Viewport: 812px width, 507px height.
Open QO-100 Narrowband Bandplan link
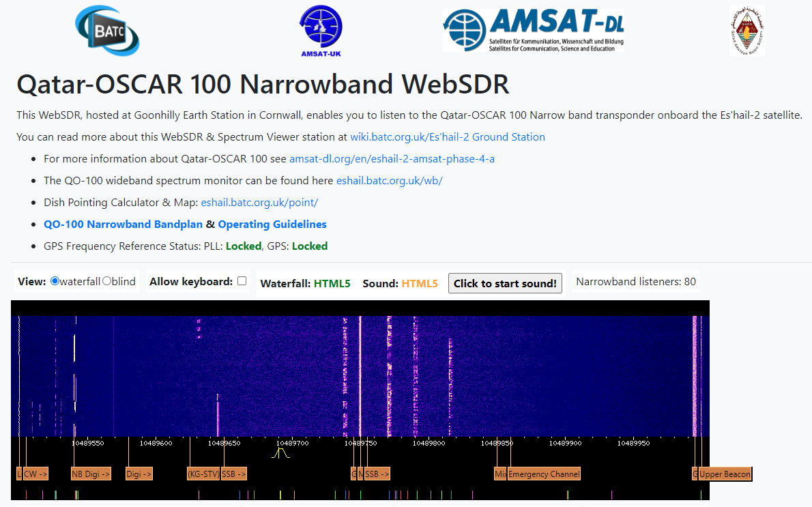124,224
